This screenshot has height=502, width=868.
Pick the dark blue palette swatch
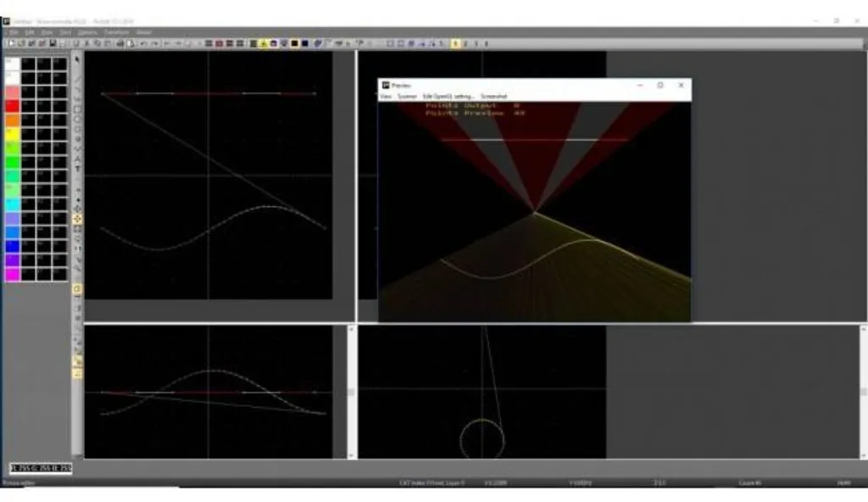(x=12, y=247)
